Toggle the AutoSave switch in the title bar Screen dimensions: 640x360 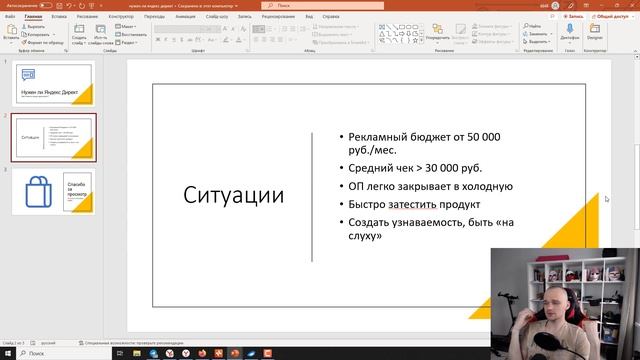tap(45, 6)
